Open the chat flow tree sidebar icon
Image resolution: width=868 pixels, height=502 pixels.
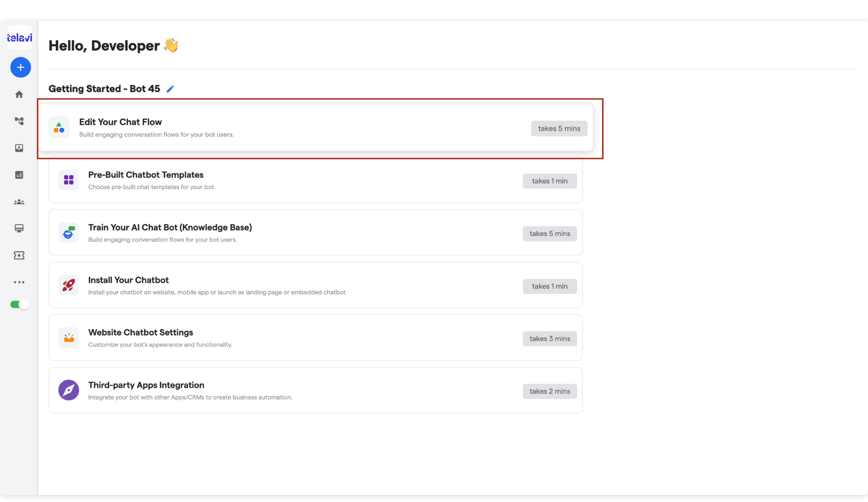(19, 121)
